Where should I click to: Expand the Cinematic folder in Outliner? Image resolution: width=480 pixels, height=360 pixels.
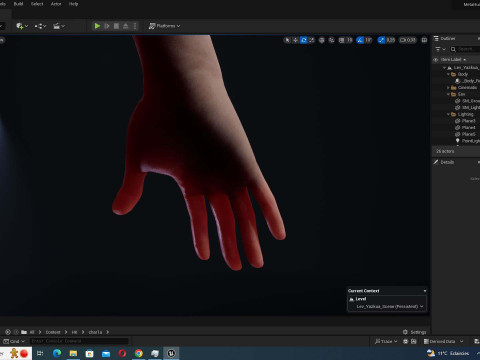pyautogui.click(x=448, y=88)
